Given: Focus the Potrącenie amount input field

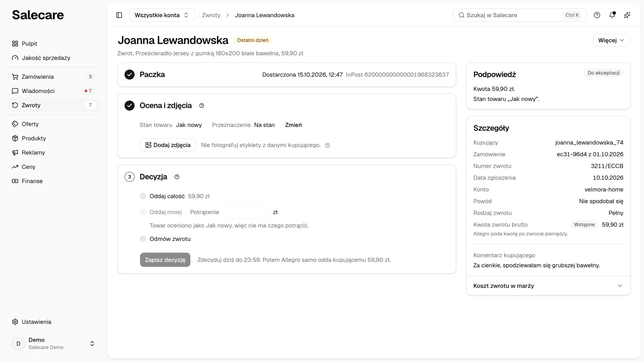Looking at the screenshot, I should point(246,212).
